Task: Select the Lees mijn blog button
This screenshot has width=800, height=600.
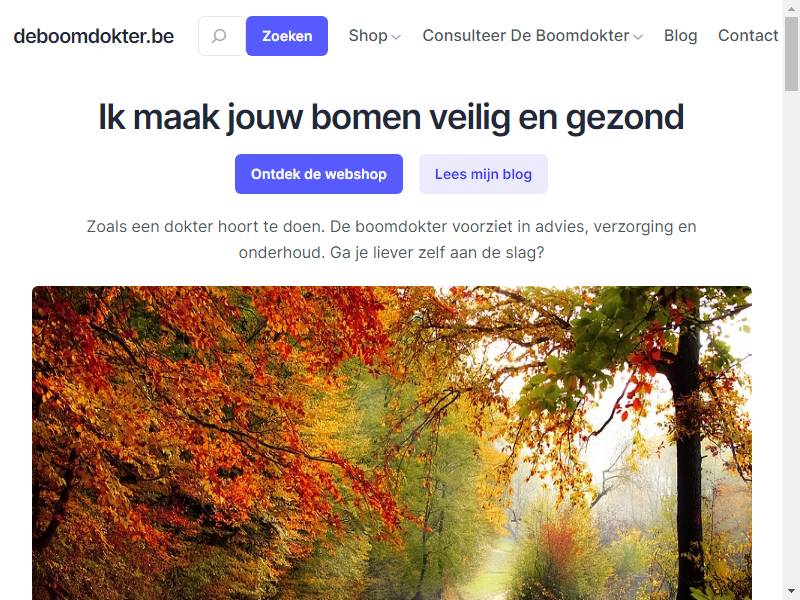Action: 483,174
